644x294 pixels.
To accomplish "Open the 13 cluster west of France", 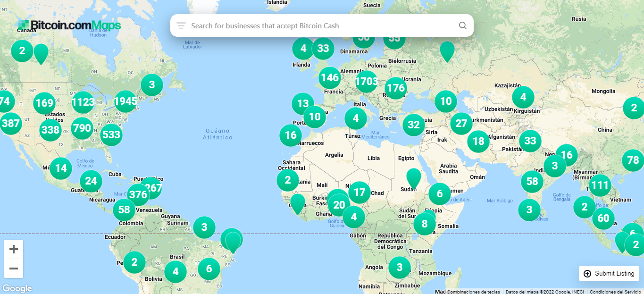I will pos(303,103).
